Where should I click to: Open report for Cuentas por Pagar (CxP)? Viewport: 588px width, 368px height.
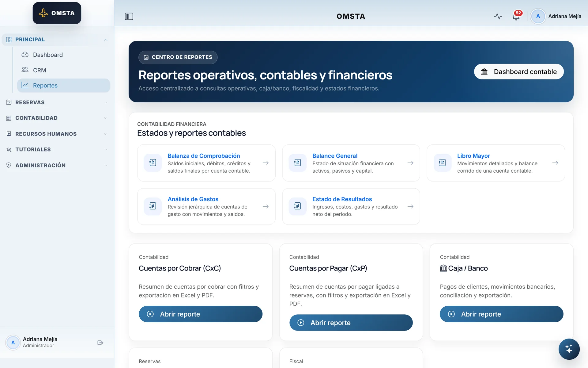pyautogui.click(x=351, y=323)
